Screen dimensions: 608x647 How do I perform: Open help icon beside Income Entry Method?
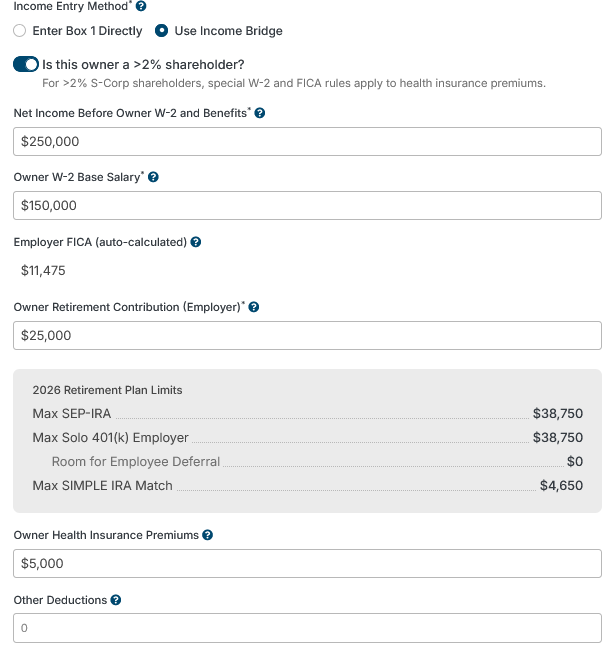click(x=141, y=6)
